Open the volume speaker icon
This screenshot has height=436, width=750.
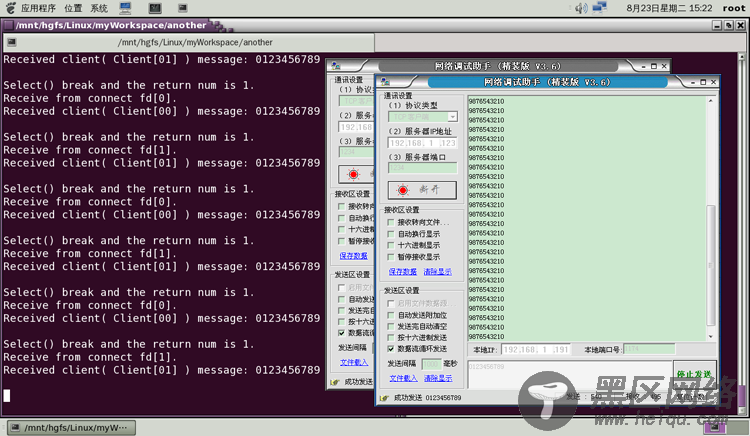click(581, 8)
